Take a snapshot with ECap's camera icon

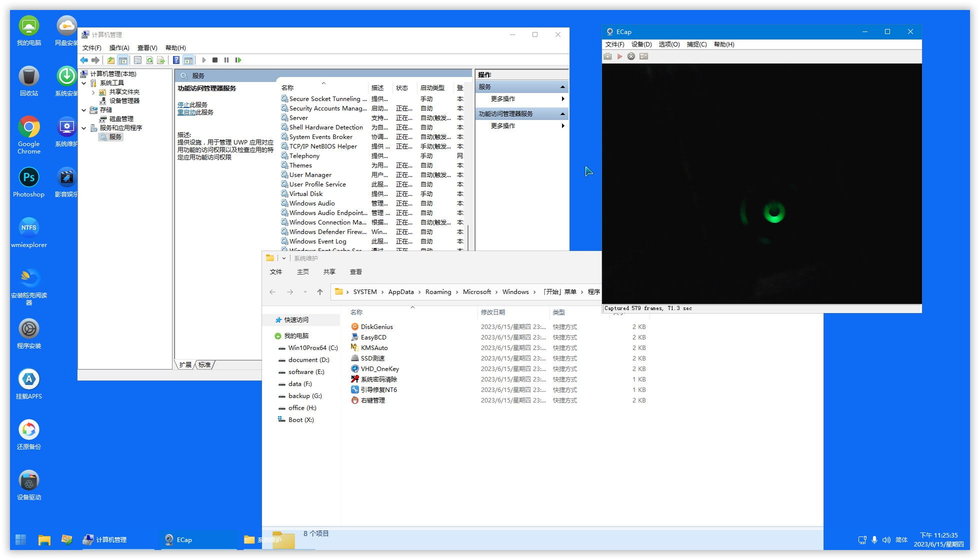coord(608,56)
